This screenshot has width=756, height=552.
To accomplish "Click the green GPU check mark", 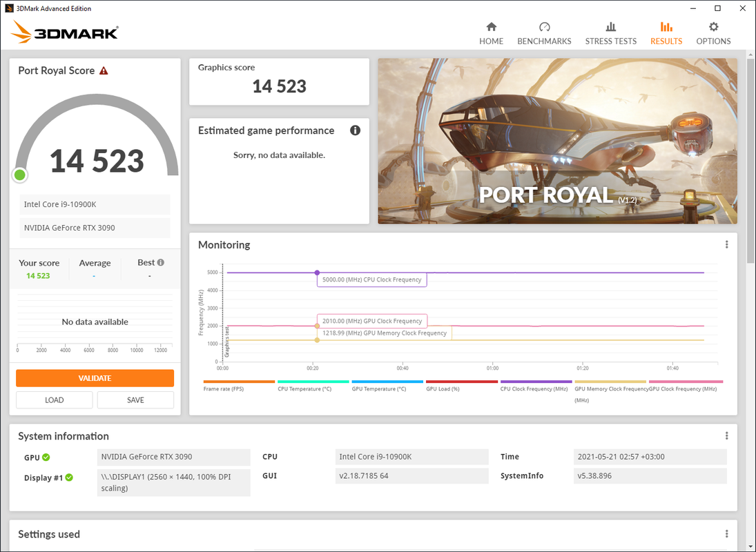I will pyautogui.click(x=46, y=457).
